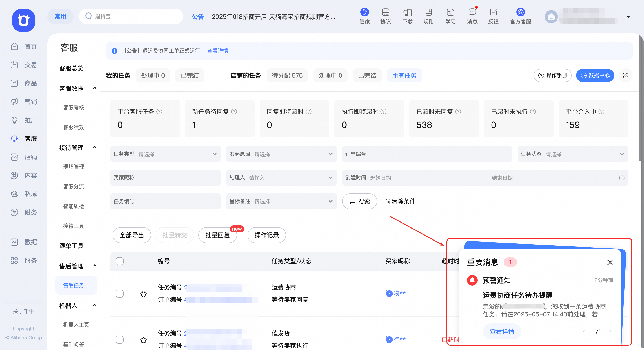Viewport: 644px width, 350px height.
Task: Click the grid layout icon beside 数据中心
Action: point(625,75)
